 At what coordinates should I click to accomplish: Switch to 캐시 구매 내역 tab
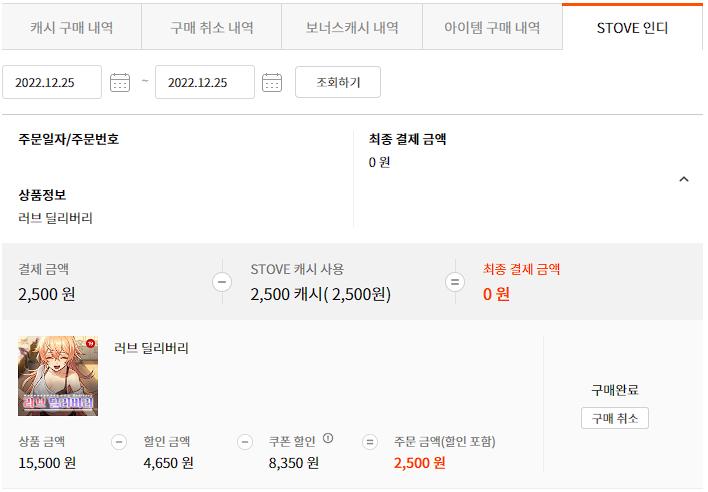pos(71,27)
